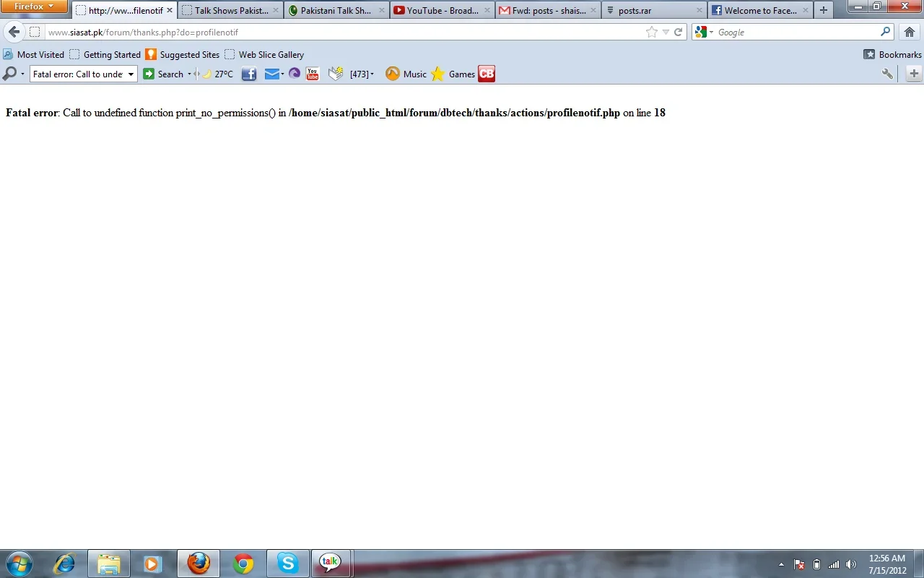Show hidden system tray icons
924x578 pixels.
point(781,564)
